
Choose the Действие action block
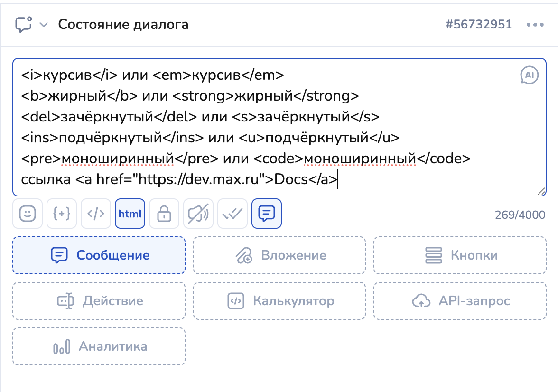[x=99, y=301]
